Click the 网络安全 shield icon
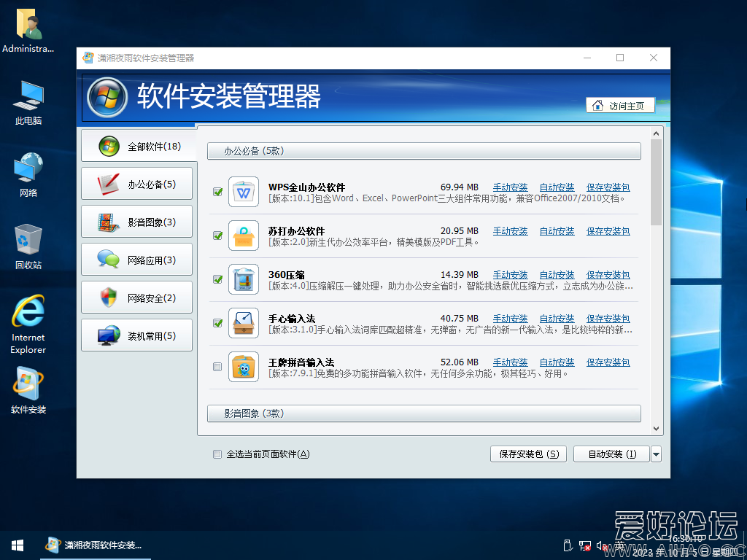The height and width of the screenshot is (560, 747). (x=108, y=297)
